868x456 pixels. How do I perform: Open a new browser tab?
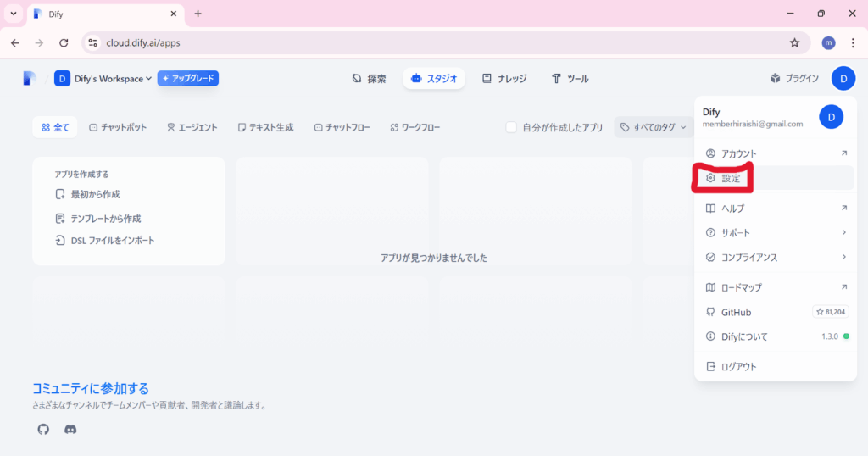click(x=198, y=14)
